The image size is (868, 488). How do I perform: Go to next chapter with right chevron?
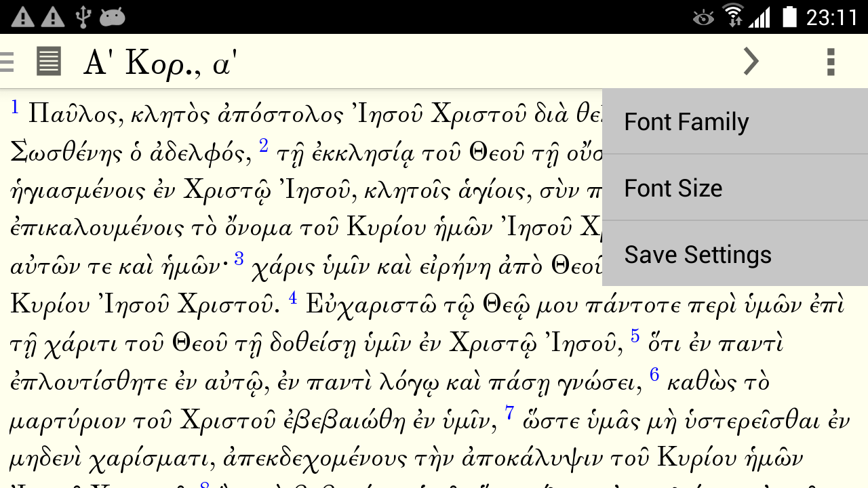tap(751, 62)
